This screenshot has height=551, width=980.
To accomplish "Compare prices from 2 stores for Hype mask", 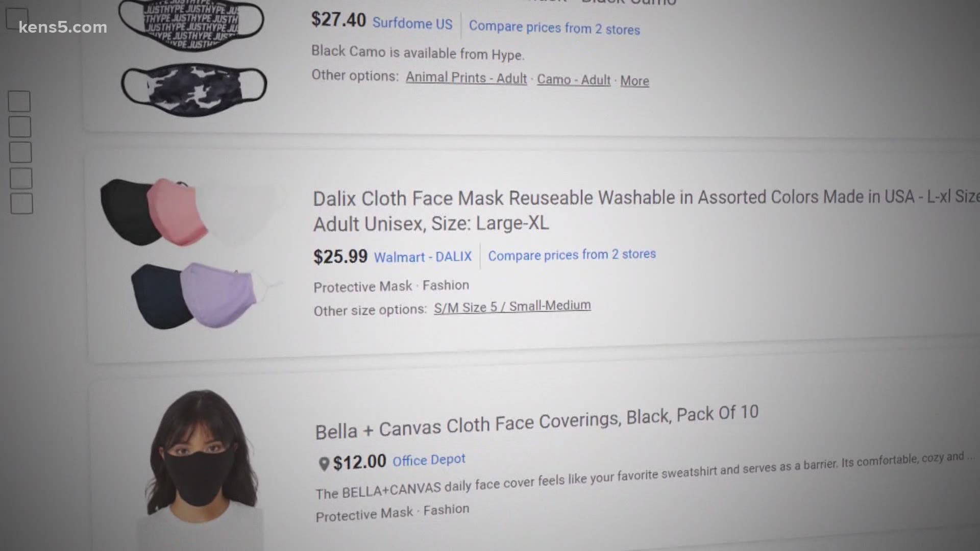I will (554, 27).
